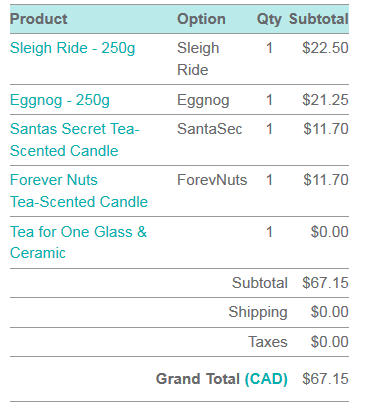
Task: Click the Grand Total $67.15 amount
Action: pos(325,379)
